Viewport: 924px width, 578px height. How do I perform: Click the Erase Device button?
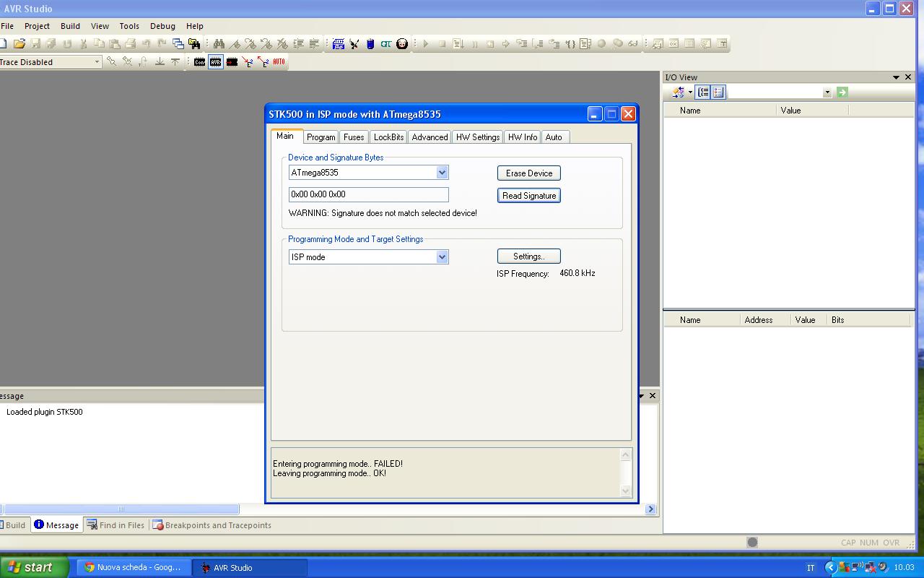pyautogui.click(x=529, y=173)
